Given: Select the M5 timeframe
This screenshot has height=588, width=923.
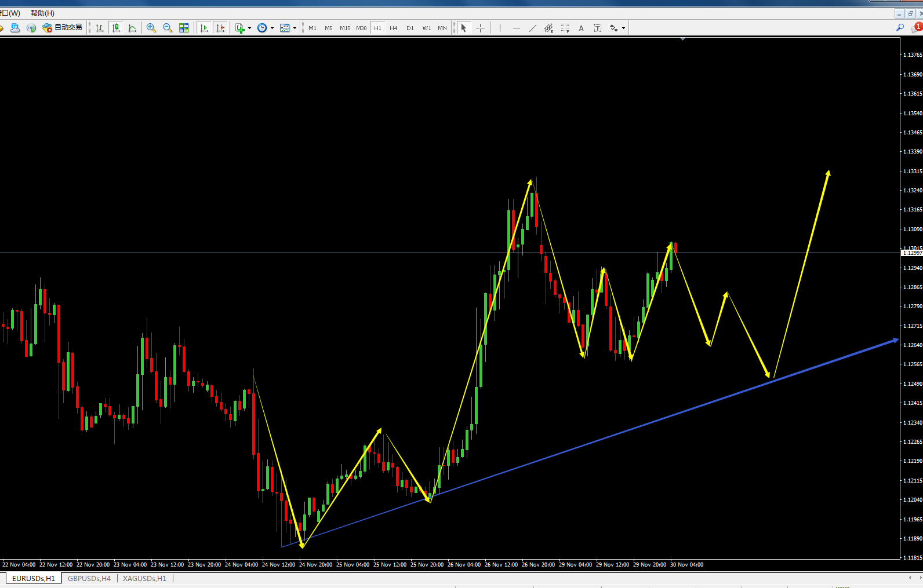Looking at the screenshot, I should pos(329,28).
